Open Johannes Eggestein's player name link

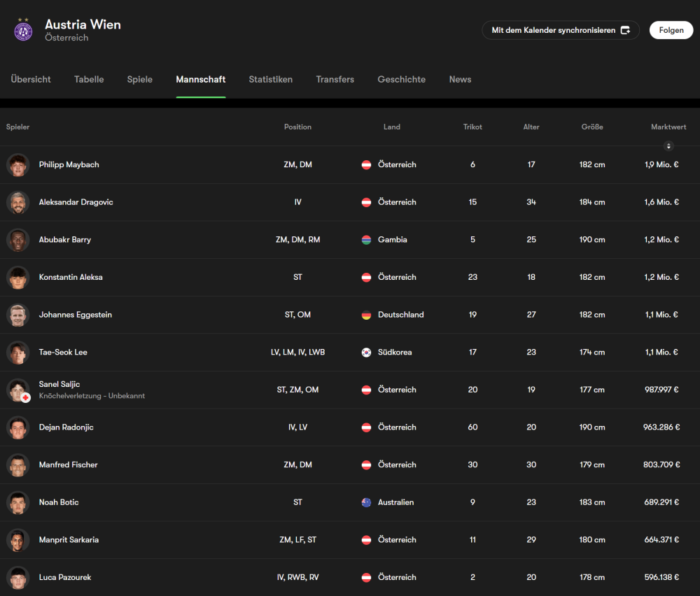[x=75, y=315]
